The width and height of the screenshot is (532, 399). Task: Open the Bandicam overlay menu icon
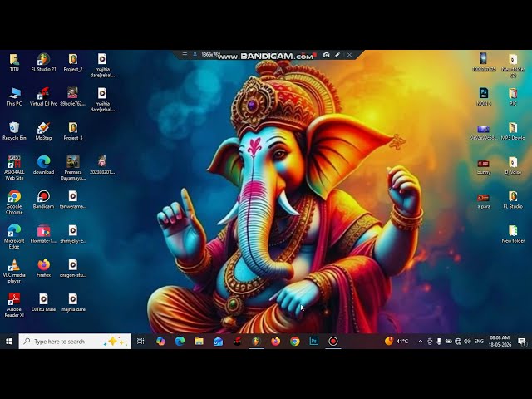point(185,55)
